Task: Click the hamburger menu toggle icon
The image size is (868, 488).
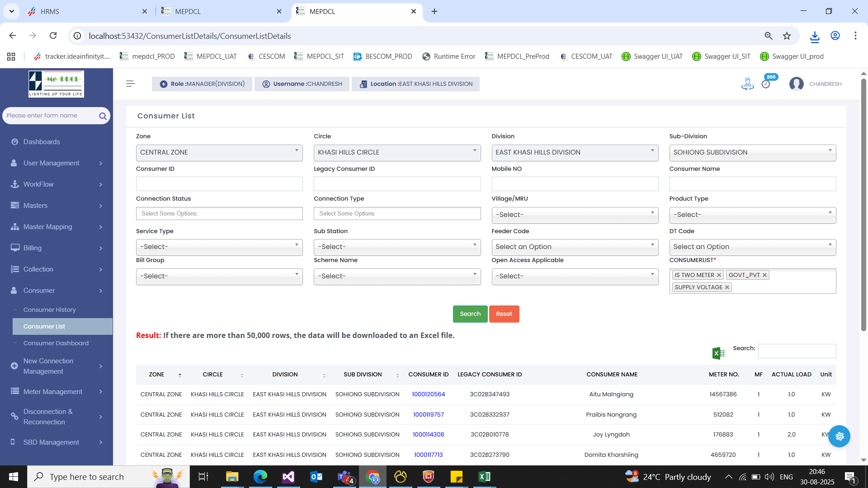Action: (x=131, y=84)
